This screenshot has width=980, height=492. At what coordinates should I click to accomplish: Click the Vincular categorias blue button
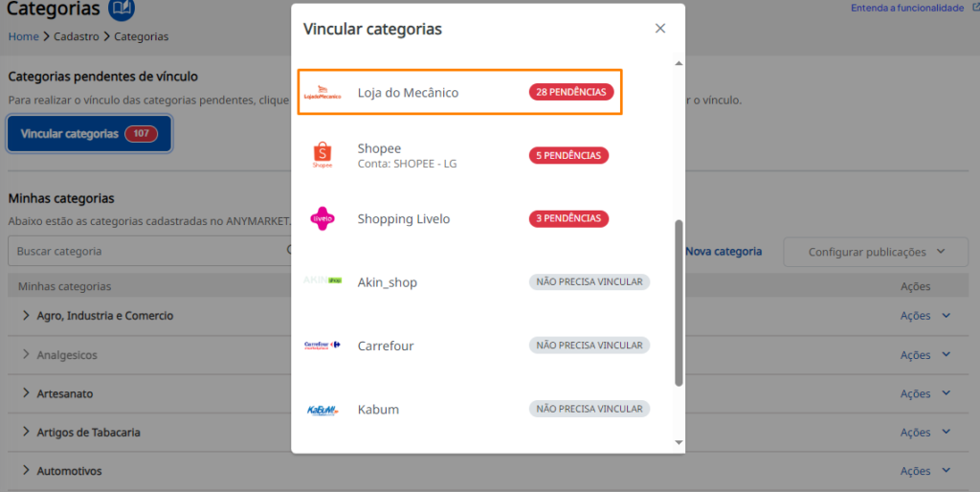(x=89, y=134)
